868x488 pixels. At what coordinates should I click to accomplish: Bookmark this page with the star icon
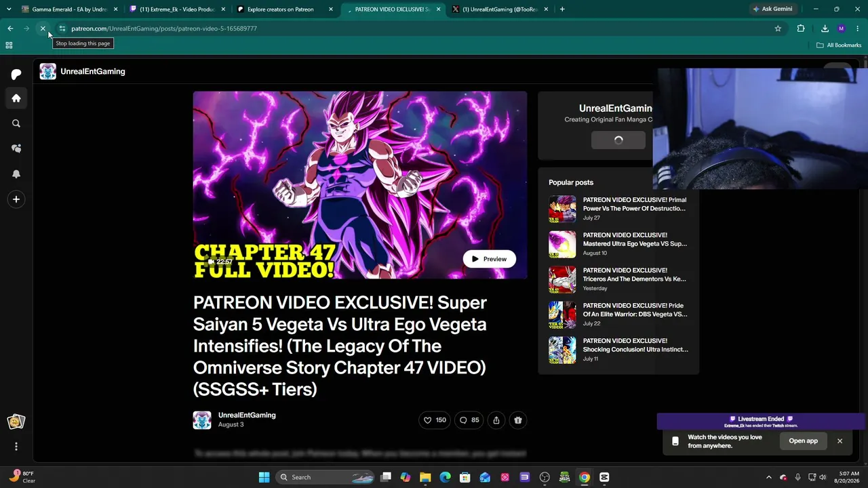778,28
